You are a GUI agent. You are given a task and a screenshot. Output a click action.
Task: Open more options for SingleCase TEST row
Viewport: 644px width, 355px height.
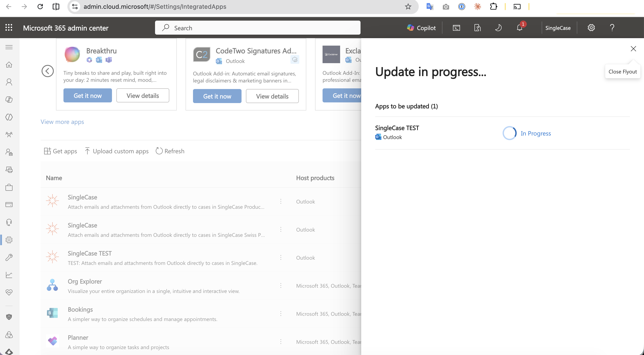[x=281, y=257]
